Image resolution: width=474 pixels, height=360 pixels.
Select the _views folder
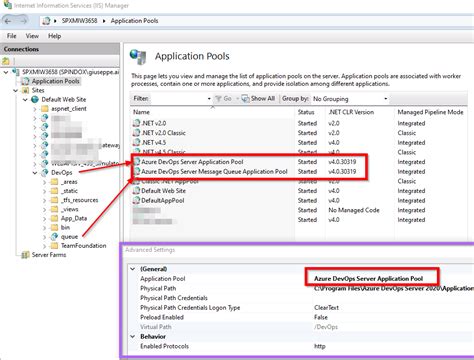(70, 209)
